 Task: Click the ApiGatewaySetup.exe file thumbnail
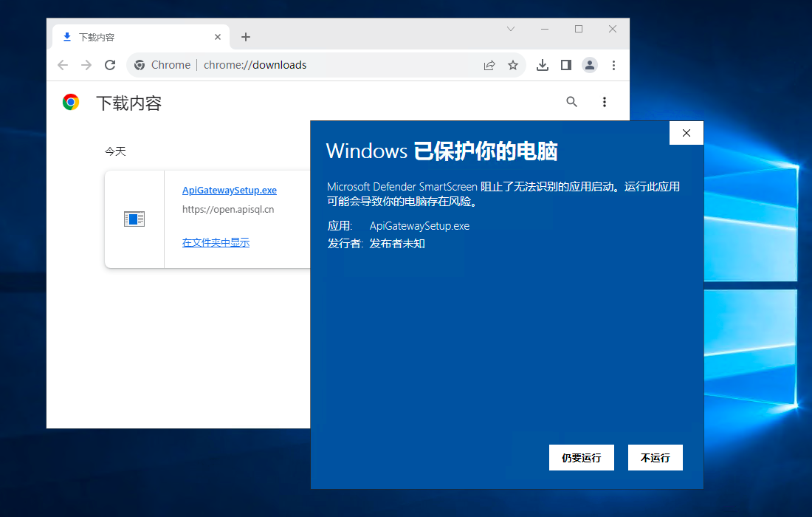[134, 219]
